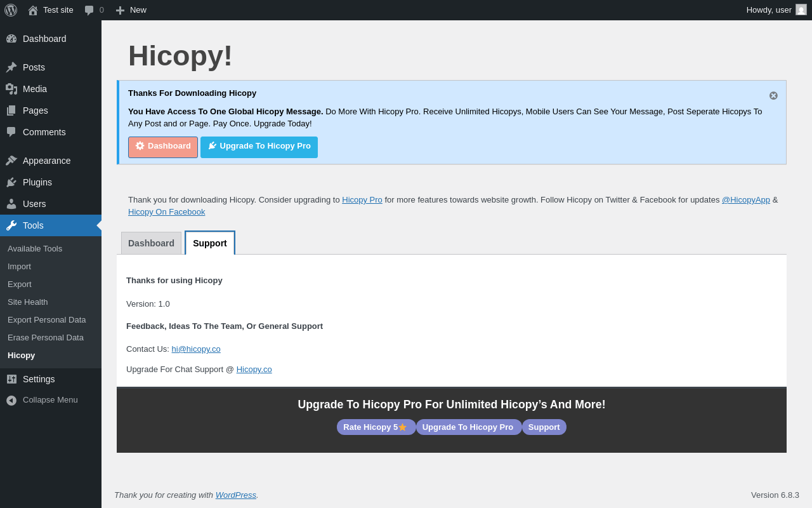The height and width of the screenshot is (508, 812).
Task: Click the Collapse Menu arrow icon
Action: click(x=11, y=400)
